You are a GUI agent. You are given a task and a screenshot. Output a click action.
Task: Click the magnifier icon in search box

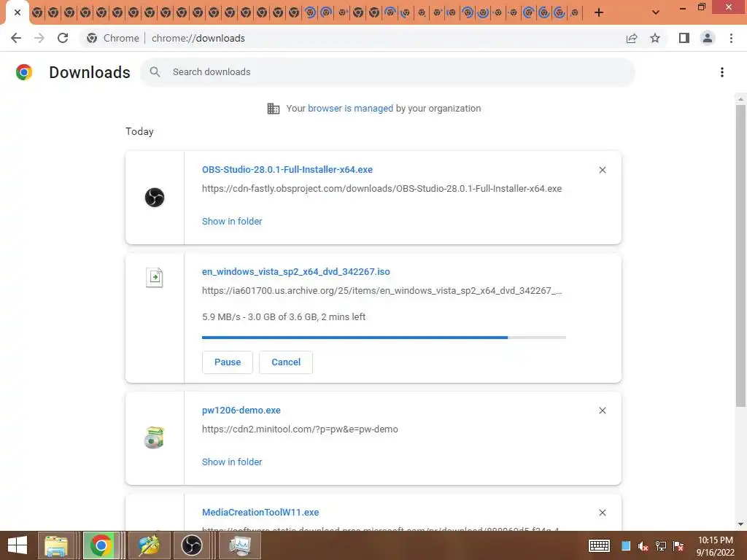(155, 72)
